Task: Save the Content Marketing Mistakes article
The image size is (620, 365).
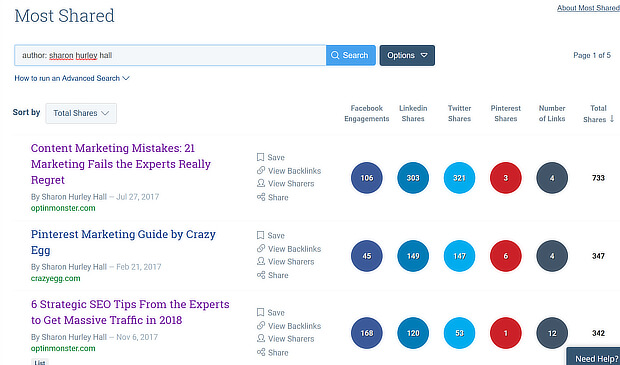Action: (270, 157)
